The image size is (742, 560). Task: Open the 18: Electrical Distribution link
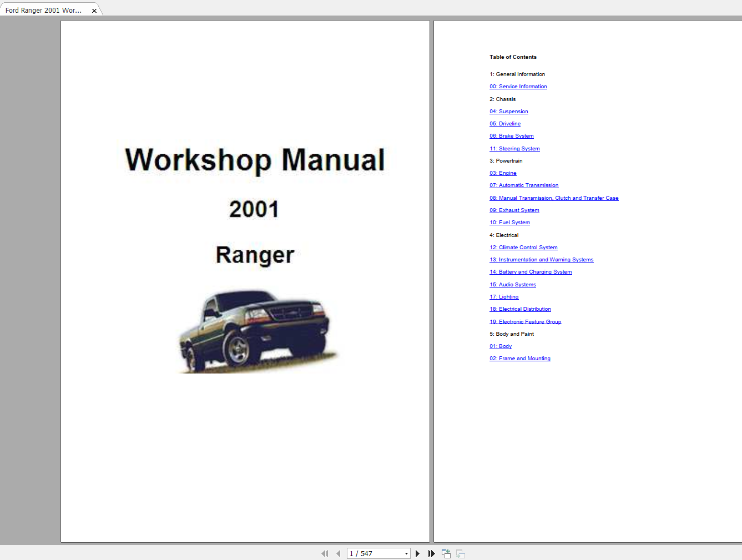[x=520, y=309]
